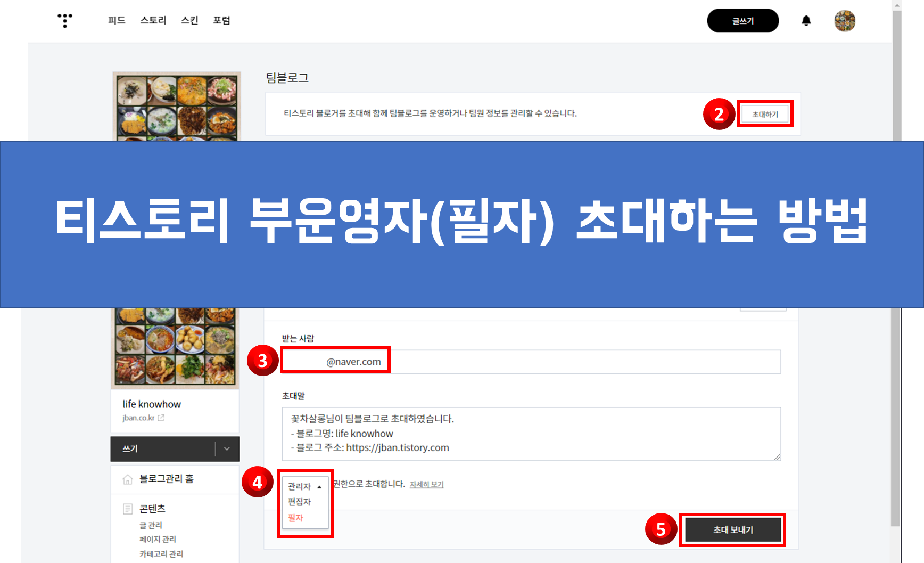Click the scrollbar up arrow
The width and height of the screenshot is (924, 563).
tap(897, 5)
